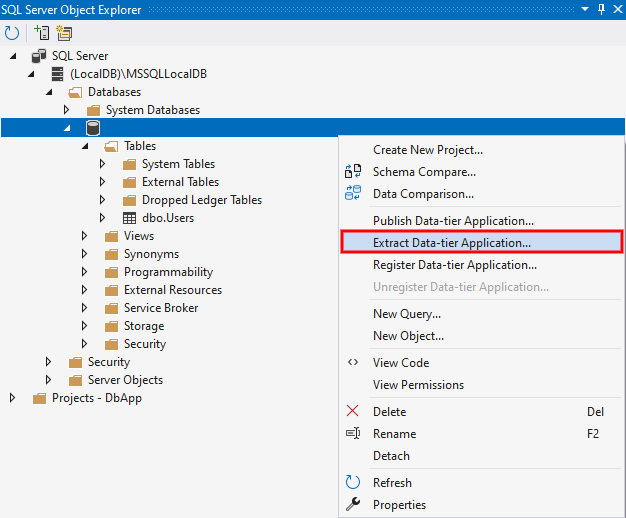Click the Refresh icon in context menu
The image size is (626, 518).
click(x=353, y=482)
